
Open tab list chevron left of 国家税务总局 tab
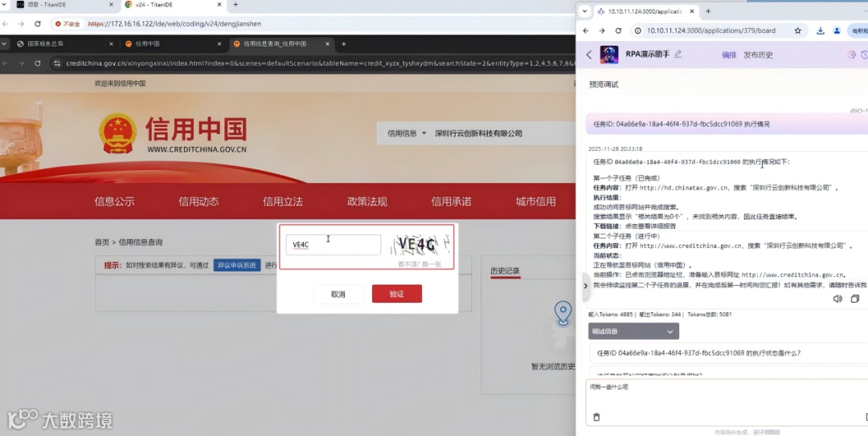click(5, 43)
